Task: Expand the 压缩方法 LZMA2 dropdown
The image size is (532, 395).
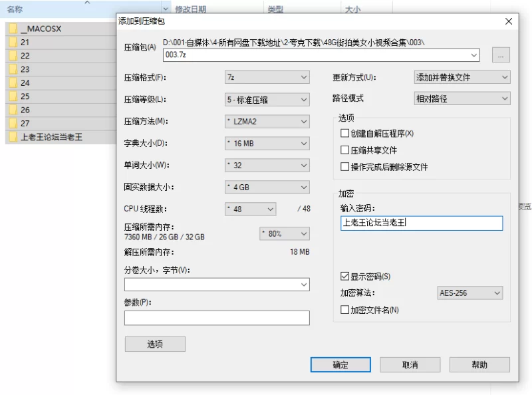Action: (x=267, y=122)
